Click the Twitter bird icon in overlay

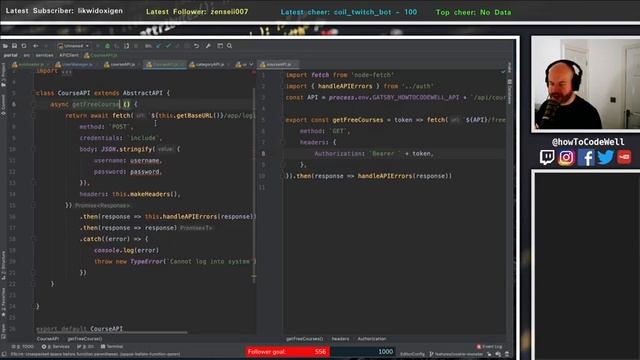[x=605, y=157]
